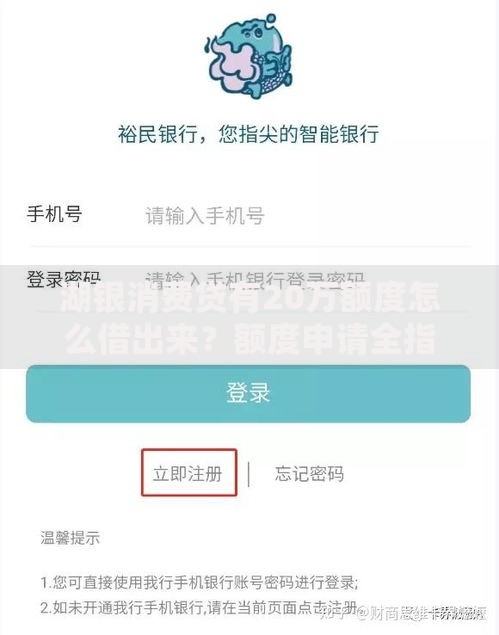Viewport: 499px width, 635px height.
Task: Click the mascot's scaly fish tail
Action: [x=272, y=75]
